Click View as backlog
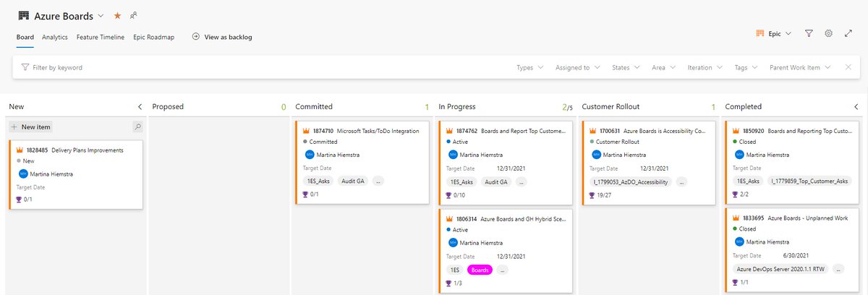This screenshot has height=295, width=868. (x=222, y=37)
